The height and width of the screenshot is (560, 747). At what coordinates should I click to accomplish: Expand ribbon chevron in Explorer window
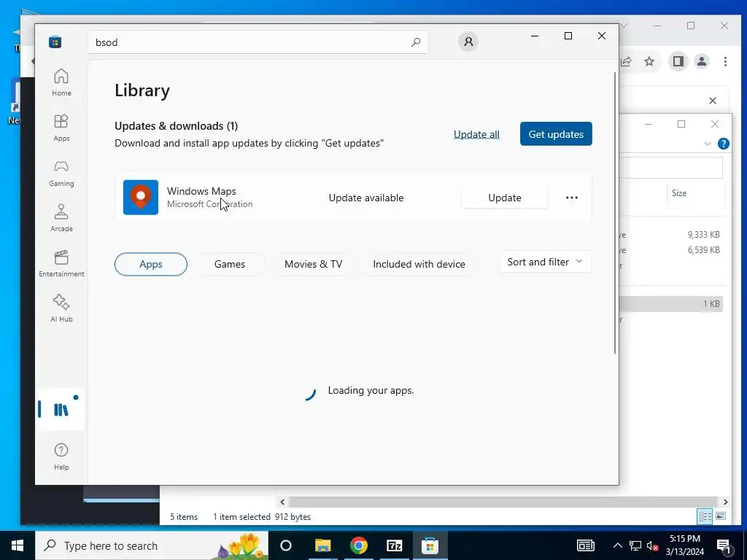pyautogui.click(x=708, y=144)
